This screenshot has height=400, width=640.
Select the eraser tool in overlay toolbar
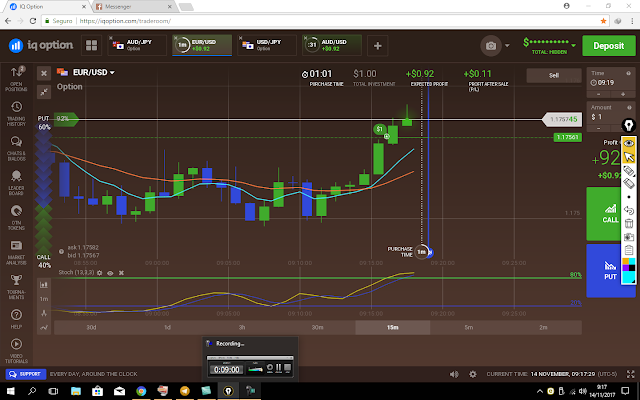[629, 184]
